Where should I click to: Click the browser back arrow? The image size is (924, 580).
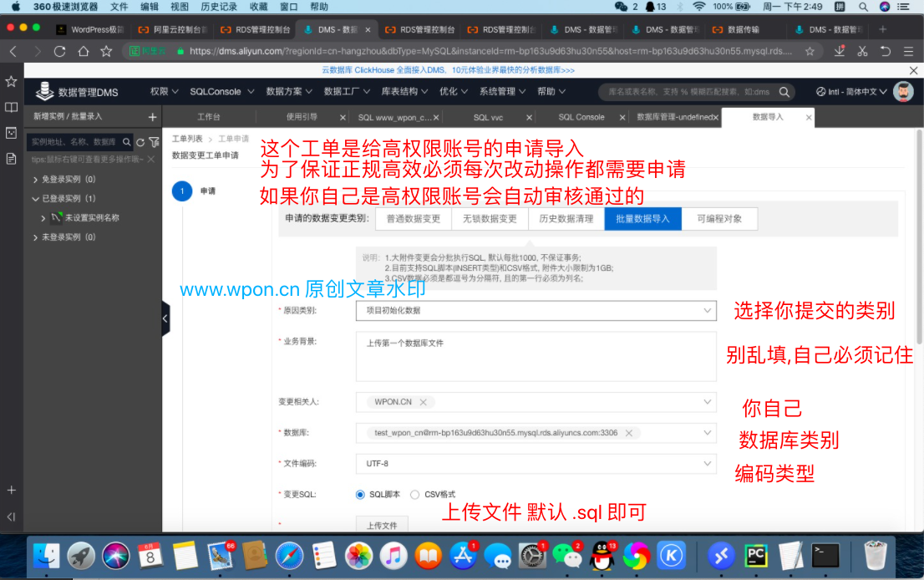tap(13, 51)
